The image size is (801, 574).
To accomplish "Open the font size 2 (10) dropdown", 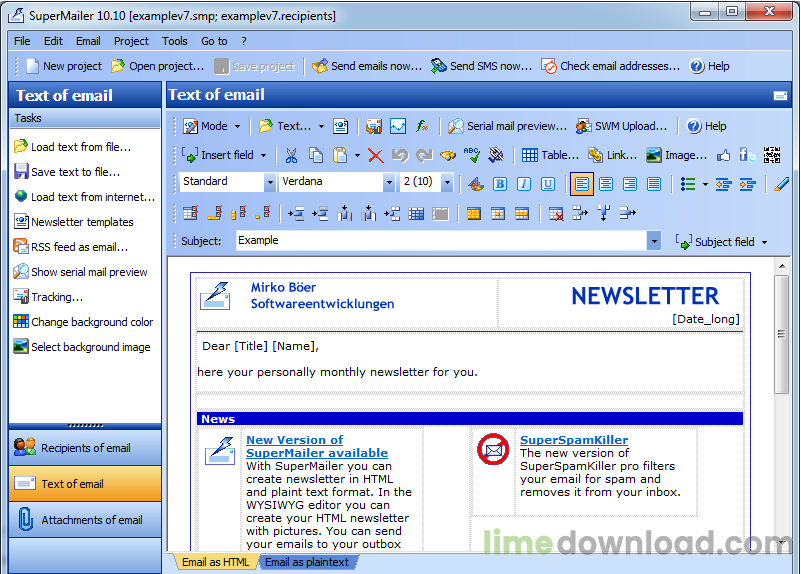I will click(x=447, y=182).
